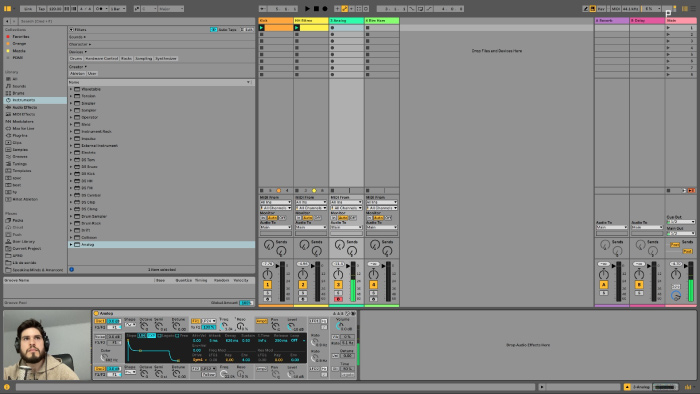This screenshot has height=394, width=700.
Task: Select the Racks filter tag
Action: [x=126, y=58]
